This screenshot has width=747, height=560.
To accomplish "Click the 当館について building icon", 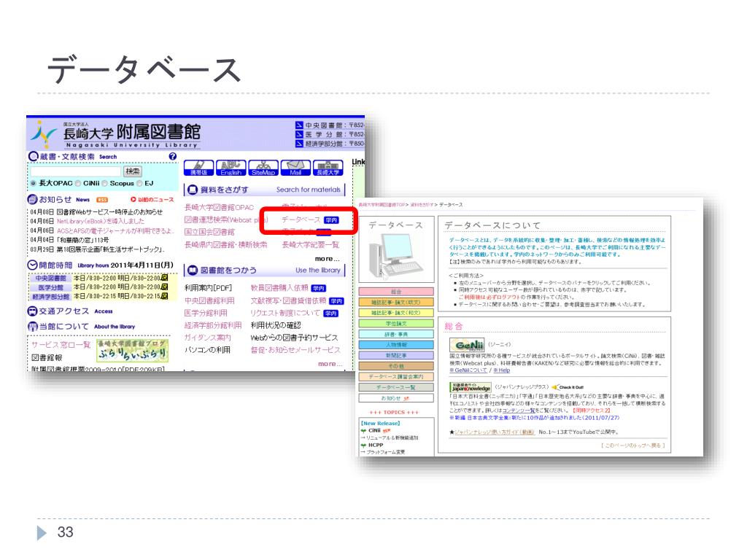I will coord(32,327).
